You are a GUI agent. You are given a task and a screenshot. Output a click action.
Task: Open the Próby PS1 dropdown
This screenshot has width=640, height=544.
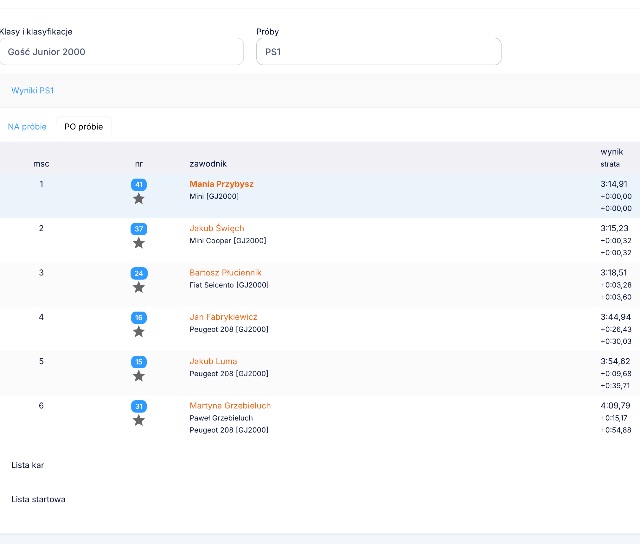pos(379,51)
